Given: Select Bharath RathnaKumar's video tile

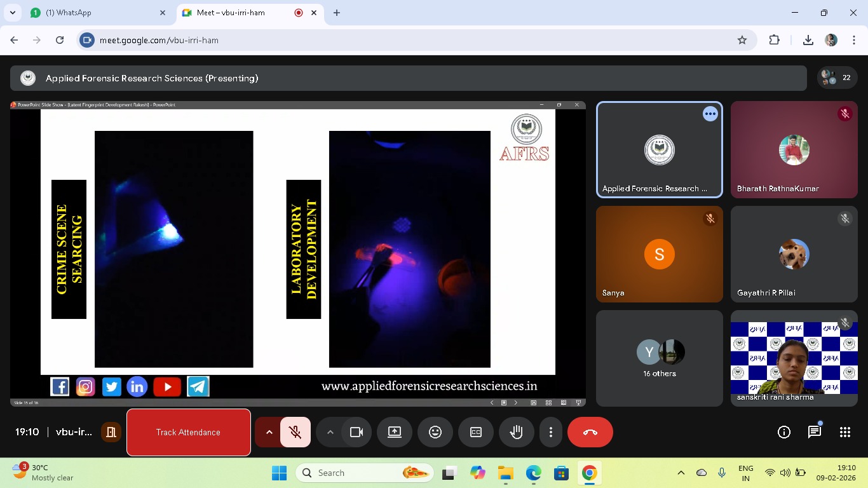Looking at the screenshot, I should [794, 150].
